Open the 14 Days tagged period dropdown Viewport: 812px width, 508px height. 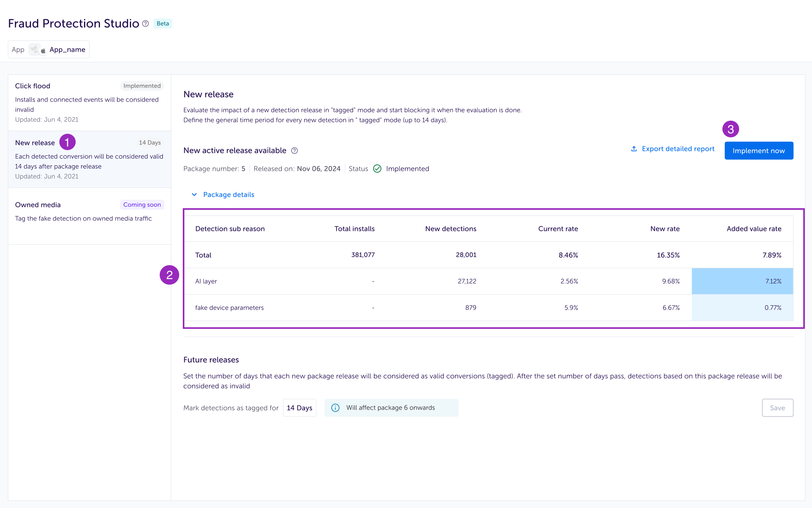(299, 408)
